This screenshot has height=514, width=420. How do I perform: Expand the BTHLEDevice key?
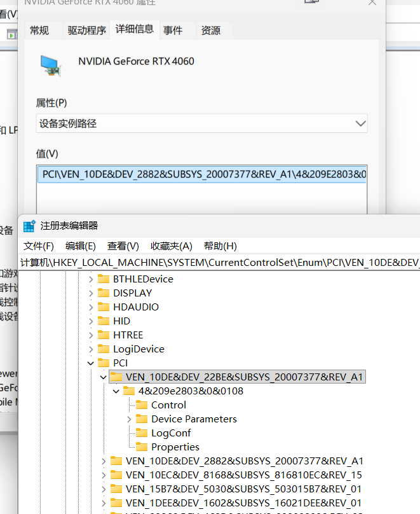91,279
